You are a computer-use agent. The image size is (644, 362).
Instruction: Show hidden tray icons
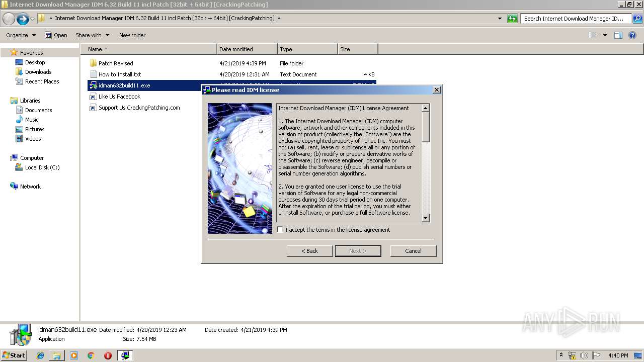click(x=561, y=355)
